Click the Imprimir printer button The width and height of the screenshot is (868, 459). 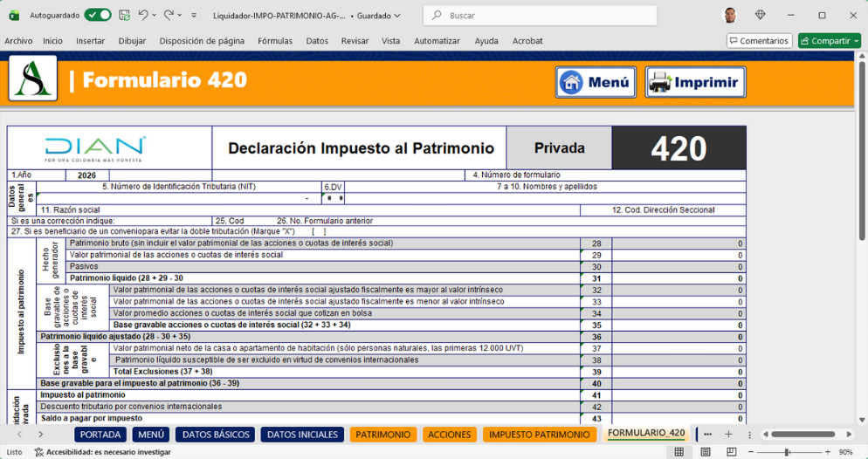pos(695,82)
